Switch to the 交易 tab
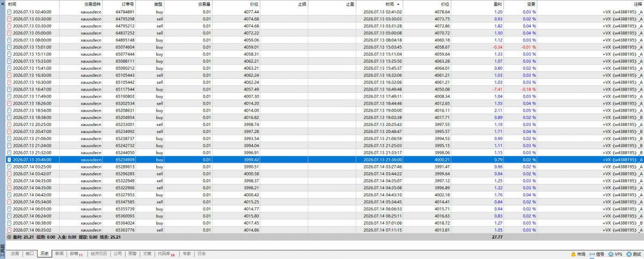644x259 pixels. [14, 254]
